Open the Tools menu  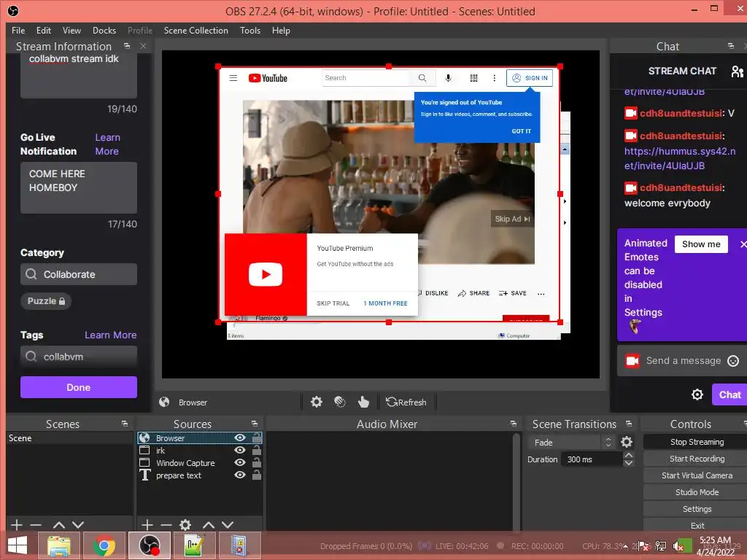[x=250, y=31]
